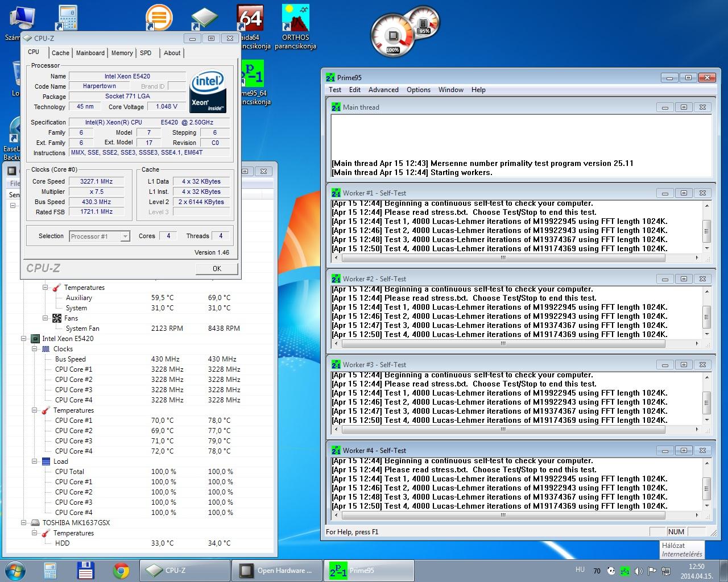Click the Load bars icon in the tree

coord(46,462)
